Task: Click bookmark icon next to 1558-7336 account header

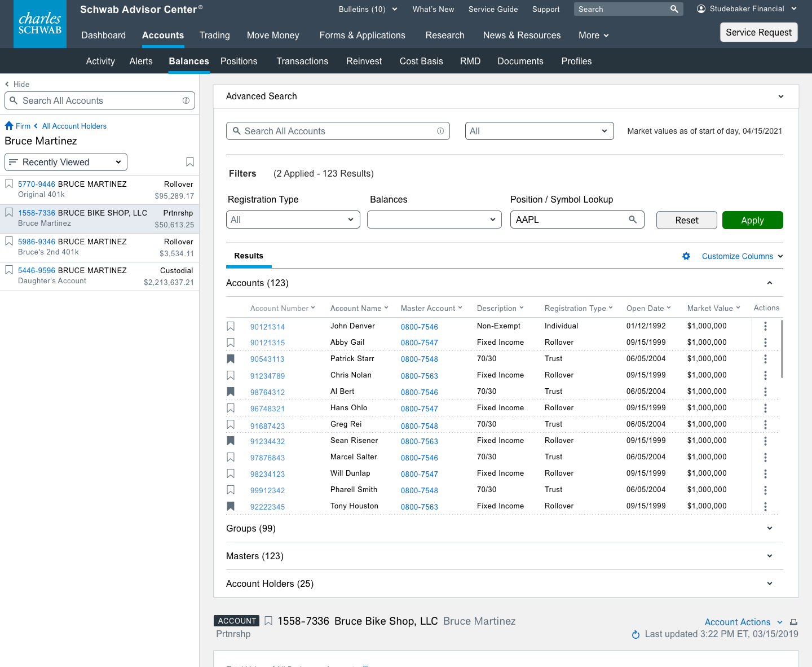Action: coord(268,621)
